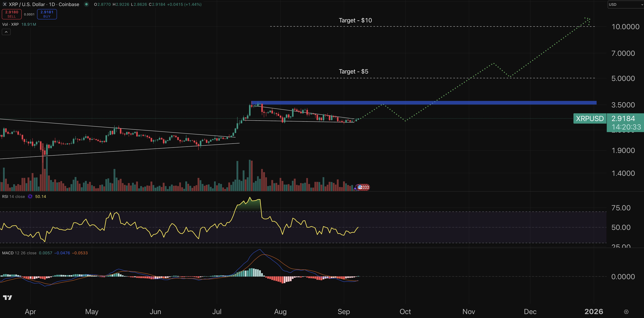Click the purple refresh icon on the RSI indicator
The height and width of the screenshot is (318, 644).
pyautogui.click(x=30, y=196)
